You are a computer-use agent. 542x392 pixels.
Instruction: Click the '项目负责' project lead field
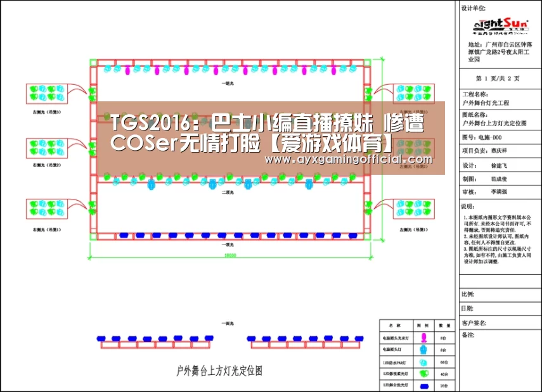tap(484, 151)
